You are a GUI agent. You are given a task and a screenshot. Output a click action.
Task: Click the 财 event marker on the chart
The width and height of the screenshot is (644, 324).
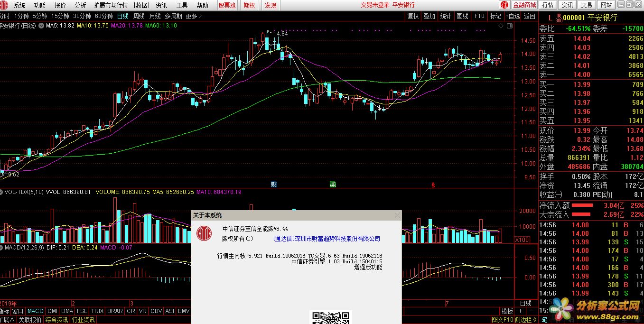pyautogui.click(x=274, y=184)
